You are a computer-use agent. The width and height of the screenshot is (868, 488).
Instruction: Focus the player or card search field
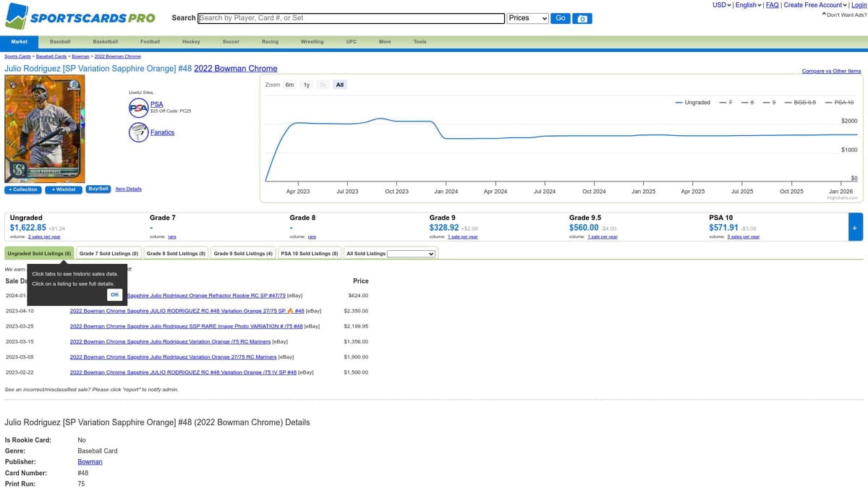point(351,18)
